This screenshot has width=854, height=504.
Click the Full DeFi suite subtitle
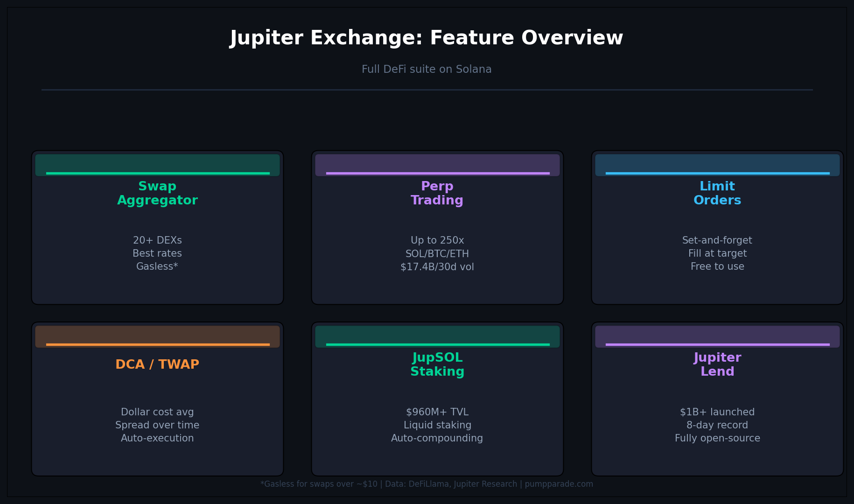pos(427,69)
